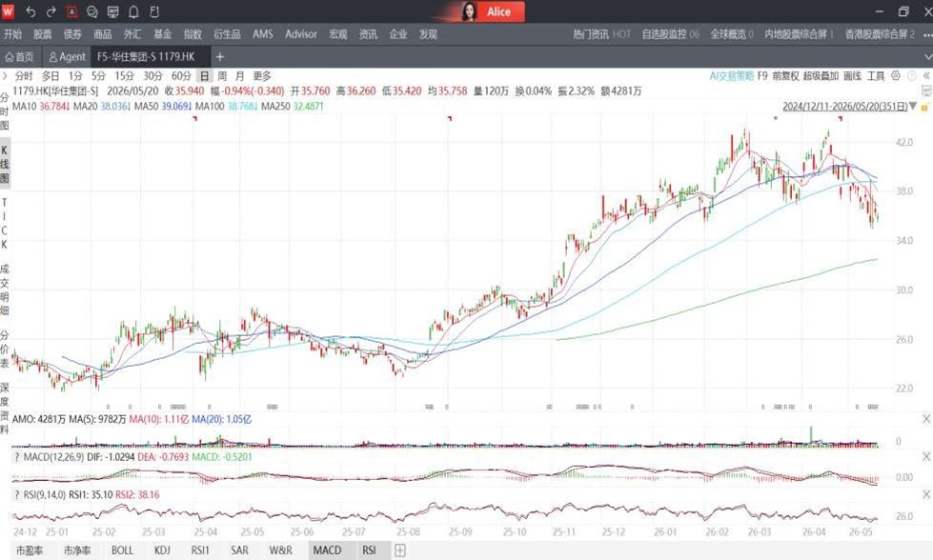
Task: Open chart settings gear icon
Action: coord(896,75)
